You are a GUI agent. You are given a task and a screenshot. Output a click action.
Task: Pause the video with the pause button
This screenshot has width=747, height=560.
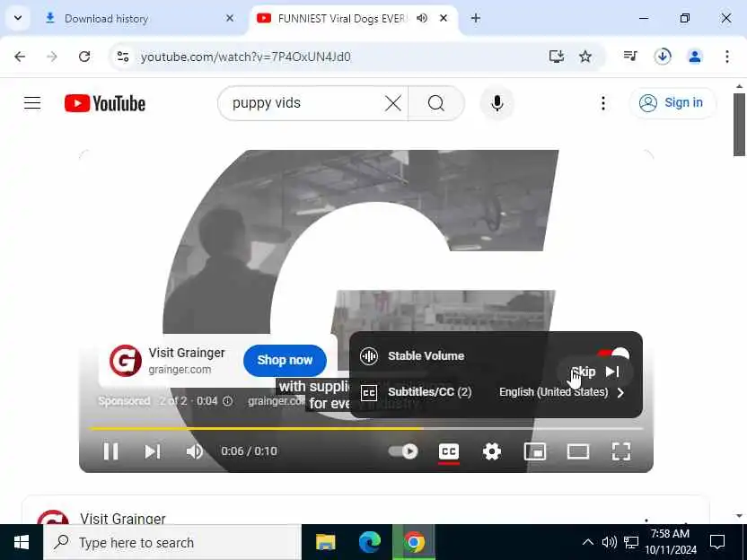[x=110, y=451]
